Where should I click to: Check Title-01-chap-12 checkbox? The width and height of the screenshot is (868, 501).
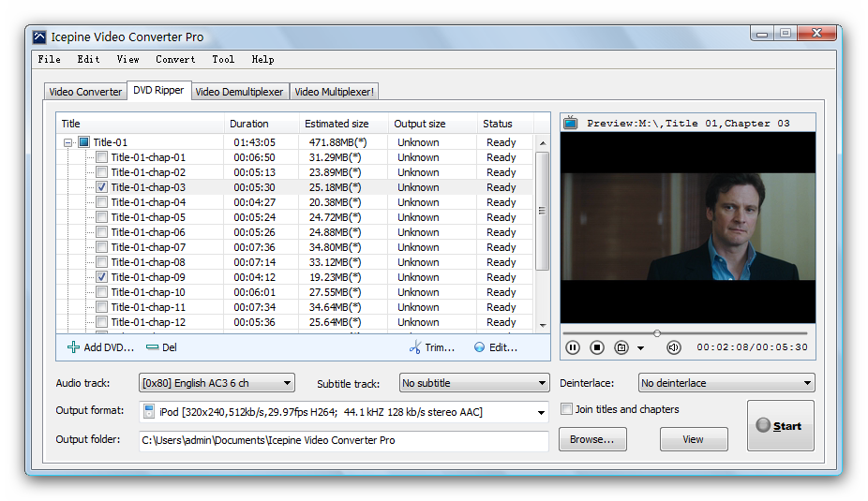pyautogui.click(x=102, y=321)
